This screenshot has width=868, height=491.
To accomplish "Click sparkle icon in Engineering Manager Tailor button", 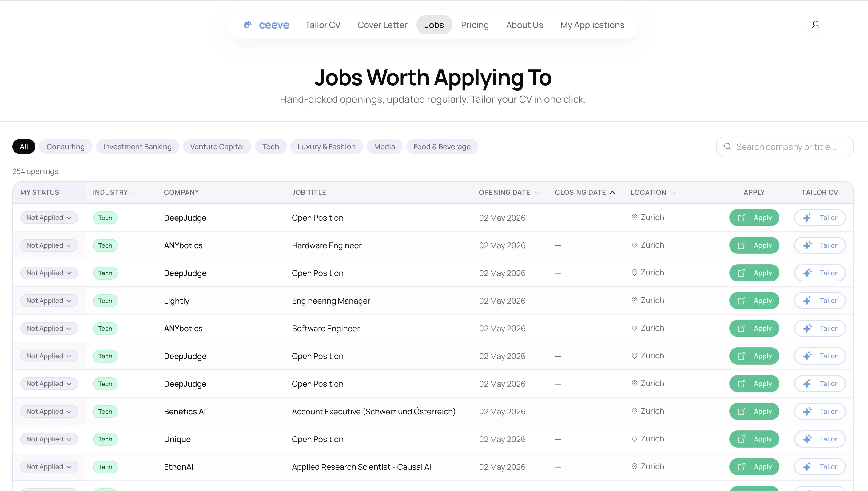I will point(807,301).
